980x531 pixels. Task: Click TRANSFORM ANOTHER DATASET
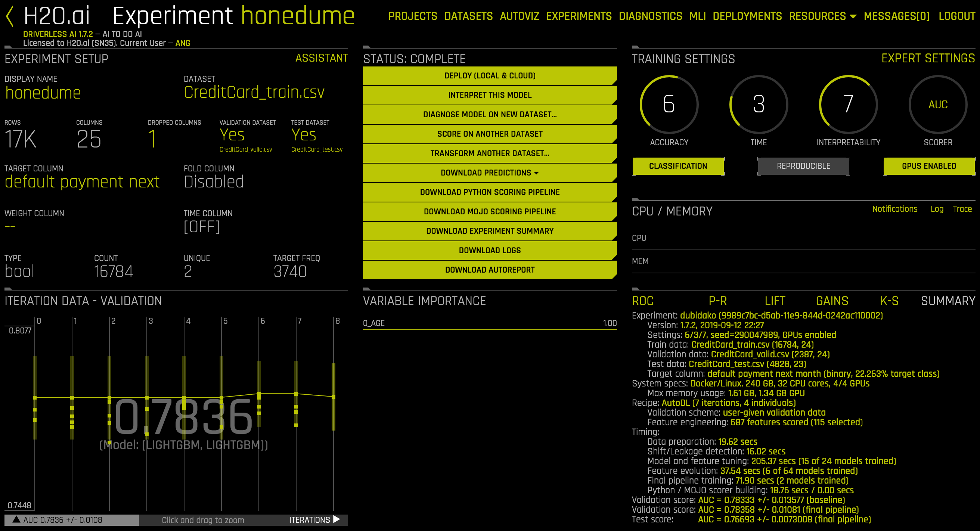pyautogui.click(x=490, y=153)
